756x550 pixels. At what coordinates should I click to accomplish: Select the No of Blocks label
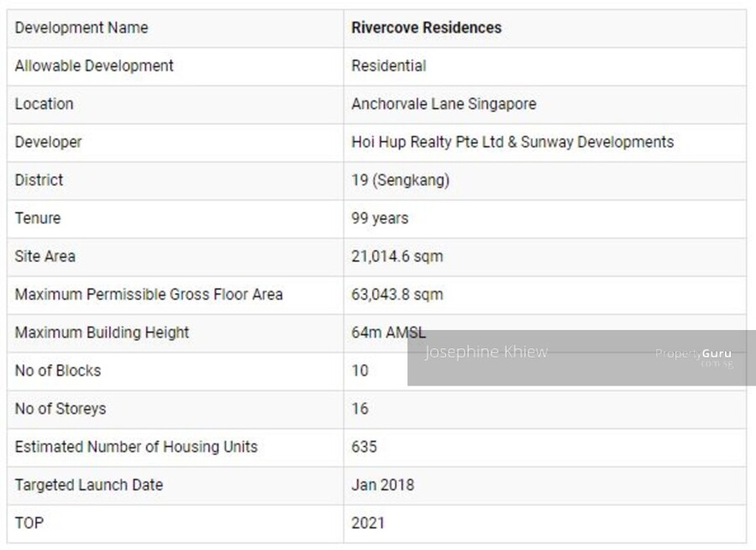point(57,370)
